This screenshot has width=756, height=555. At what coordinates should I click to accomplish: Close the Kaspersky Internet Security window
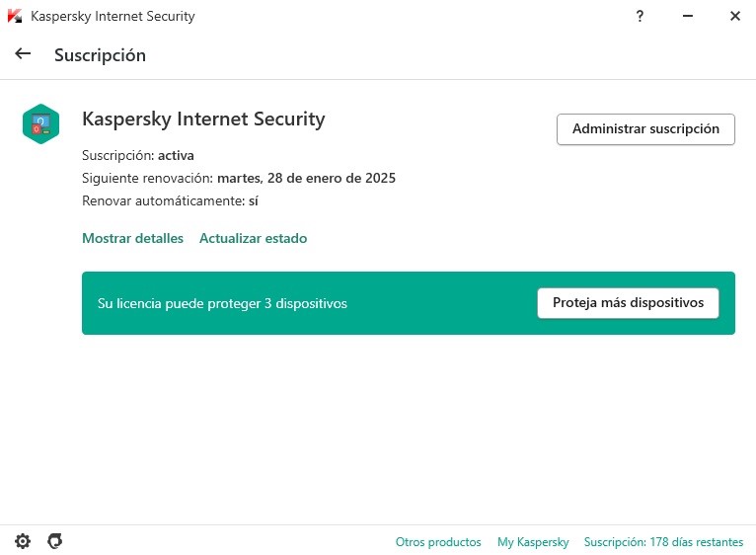[x=735, y=16]
